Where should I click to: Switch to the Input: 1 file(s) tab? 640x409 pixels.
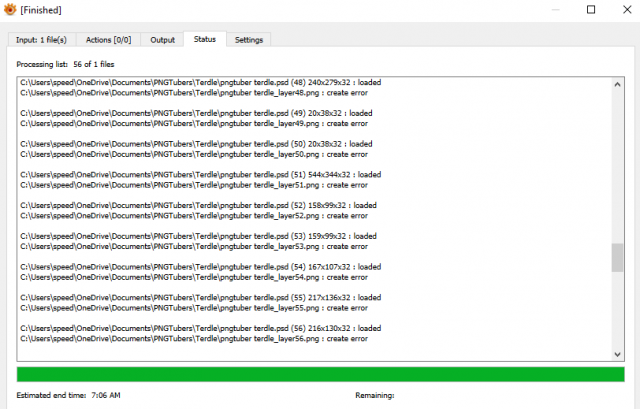click(x=41, y=40)
